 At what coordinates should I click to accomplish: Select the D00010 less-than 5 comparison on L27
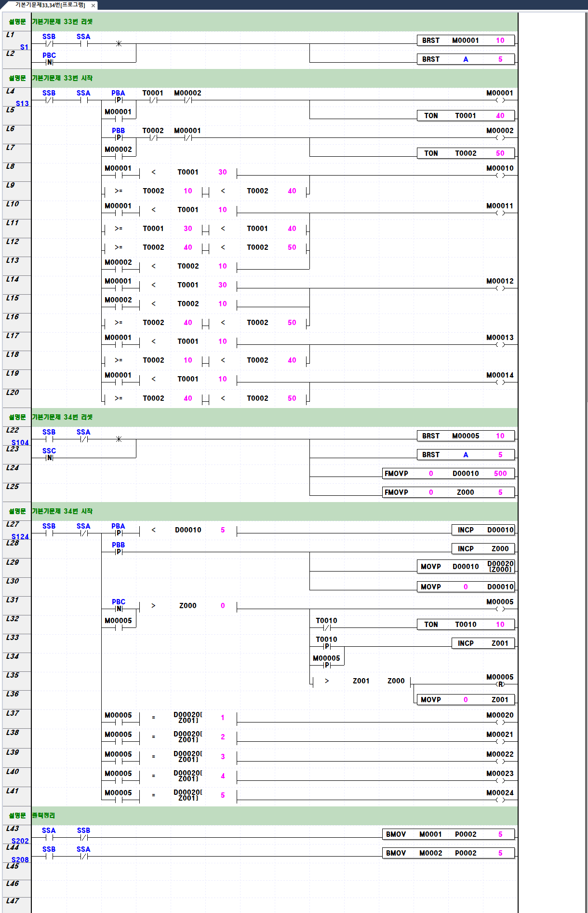(188, 530)
